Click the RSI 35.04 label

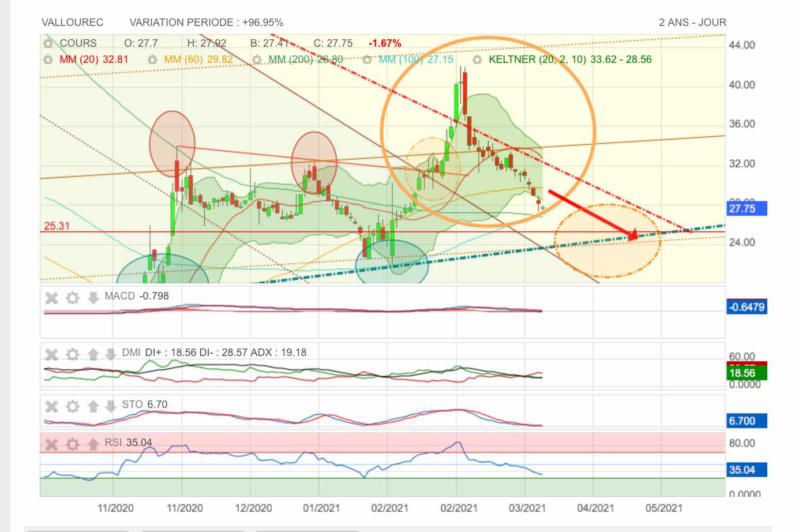tap(128, 443)
